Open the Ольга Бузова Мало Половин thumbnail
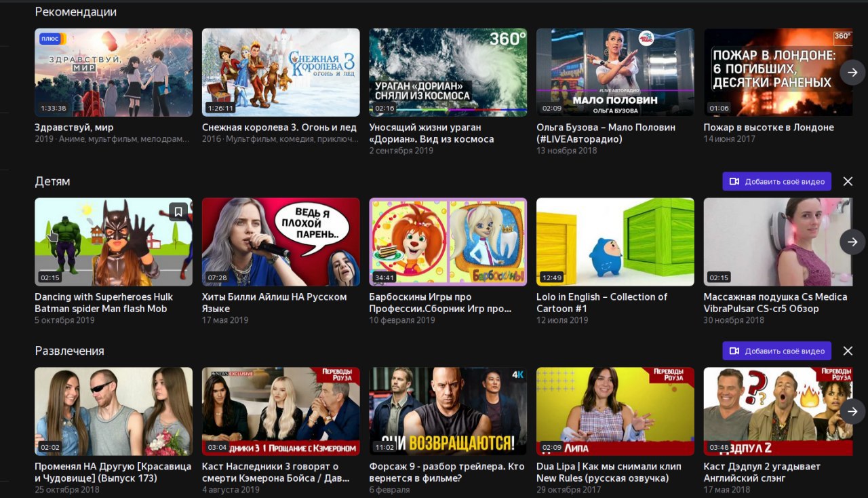The height and width of the screenshot is (498, 868). 615,72
